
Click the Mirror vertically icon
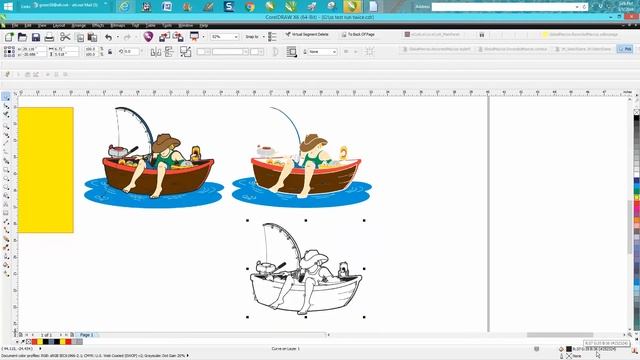(x=169, y=51)
